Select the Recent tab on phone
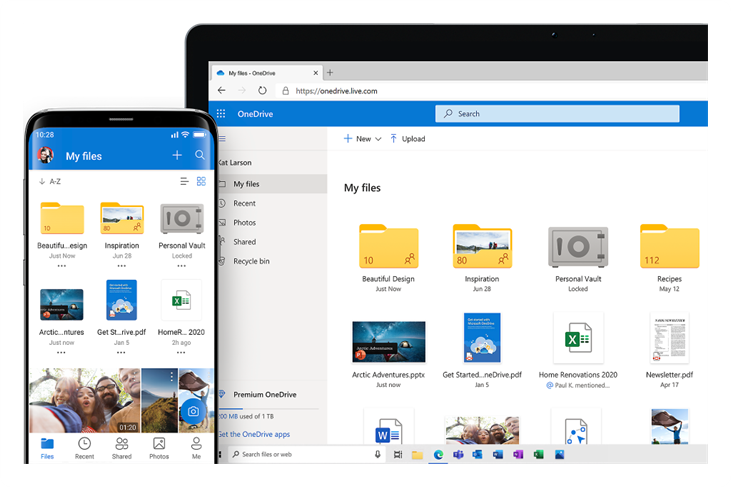The height and width of the screenshot is (487, 731). click(x=84, y=448)
